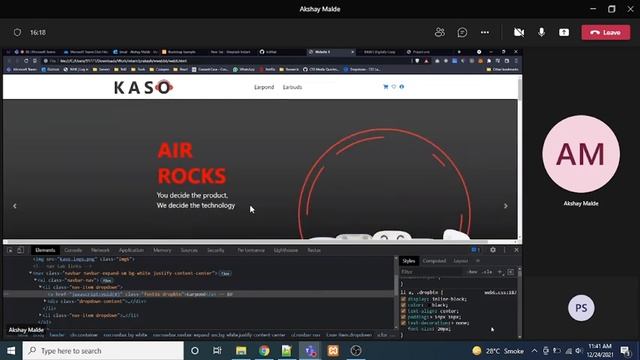Open the meeting chat icon

462,32
